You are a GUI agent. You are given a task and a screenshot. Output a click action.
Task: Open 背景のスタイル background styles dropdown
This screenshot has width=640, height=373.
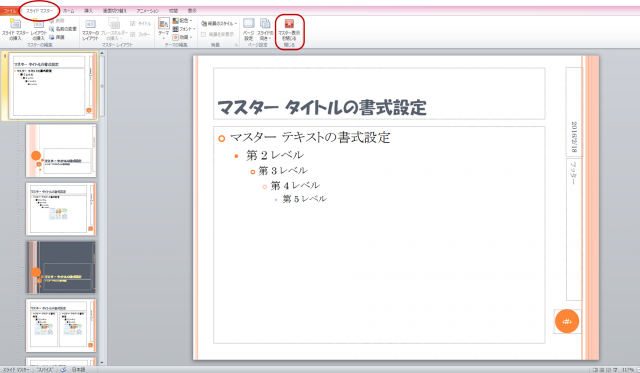coord(219,24)
